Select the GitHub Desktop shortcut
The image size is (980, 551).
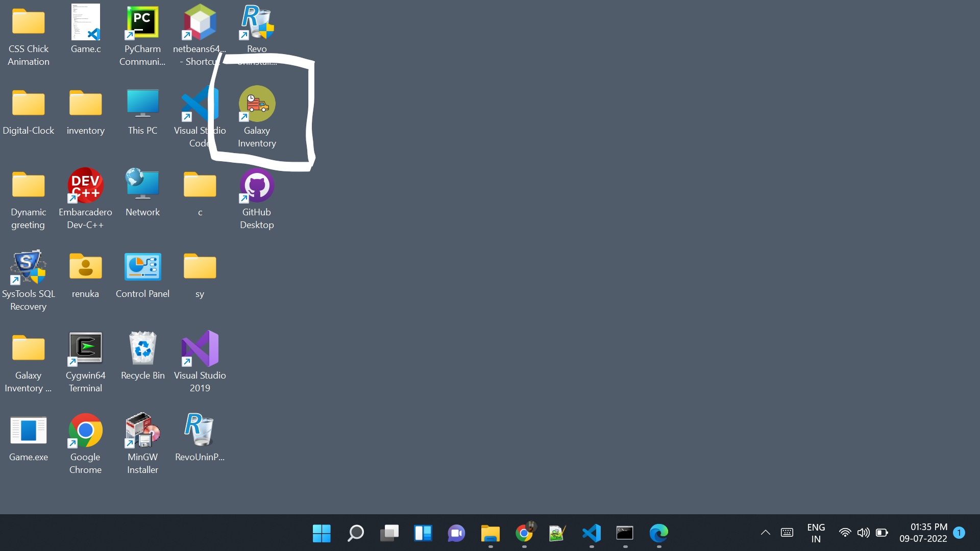click(257, 199)
